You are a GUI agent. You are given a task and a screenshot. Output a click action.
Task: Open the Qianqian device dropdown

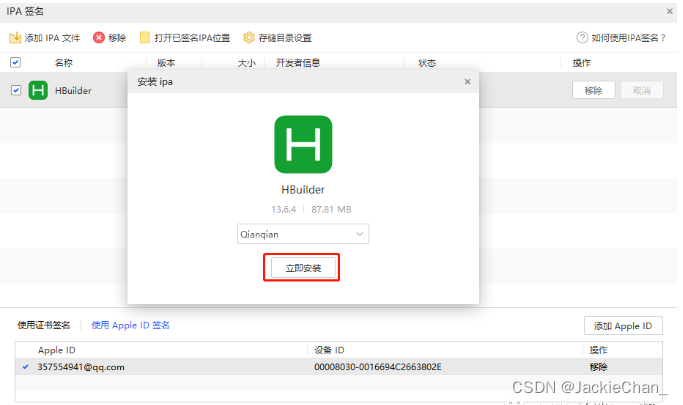(x=303, y=234)
